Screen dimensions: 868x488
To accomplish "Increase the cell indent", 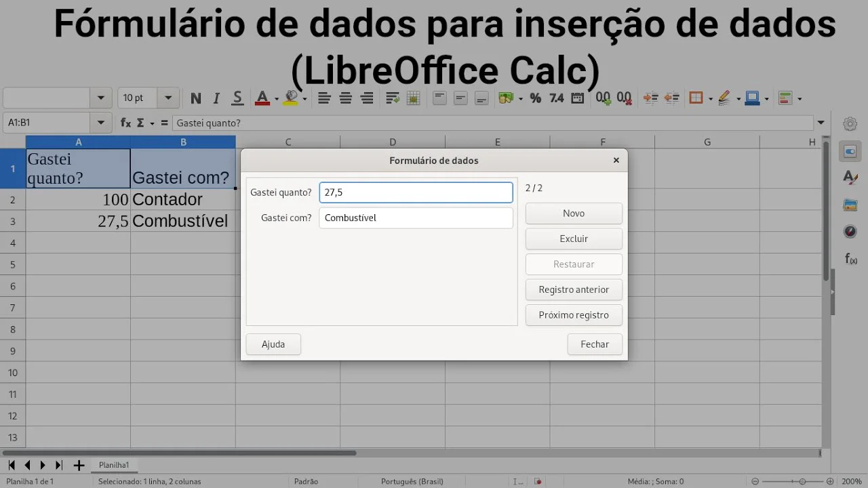I will pos(650,98).
